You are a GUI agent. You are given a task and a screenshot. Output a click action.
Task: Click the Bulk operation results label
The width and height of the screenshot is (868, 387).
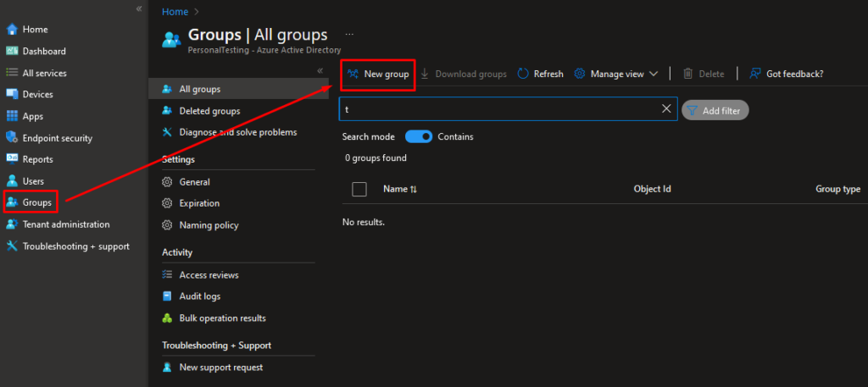tap(223, 318)
